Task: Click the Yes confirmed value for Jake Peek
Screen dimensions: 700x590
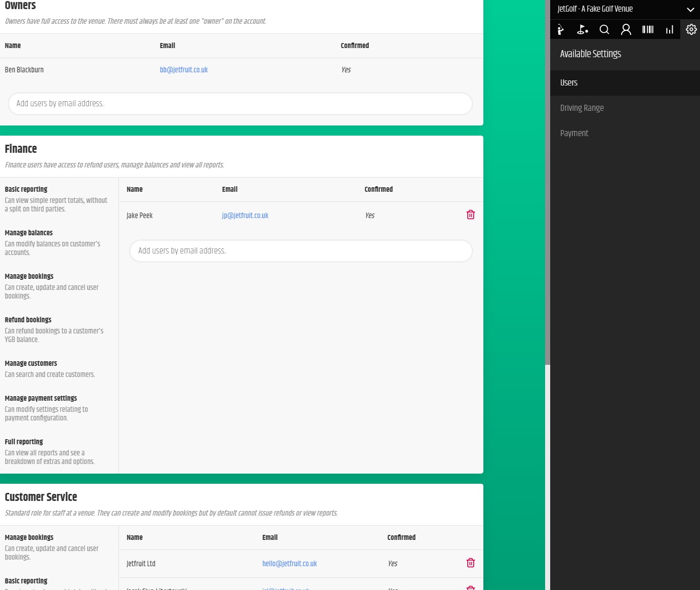Action: (370, 216)
